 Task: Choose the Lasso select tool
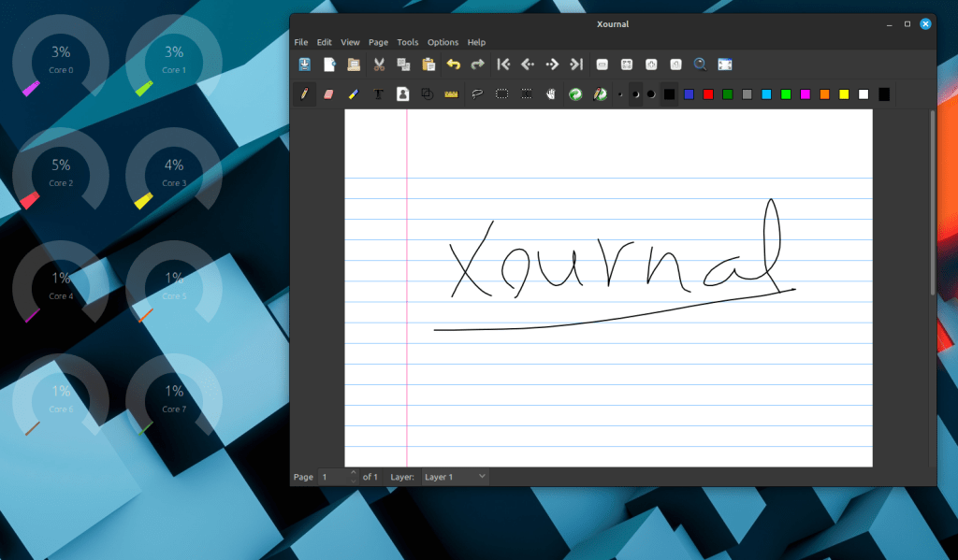[477, 93]
